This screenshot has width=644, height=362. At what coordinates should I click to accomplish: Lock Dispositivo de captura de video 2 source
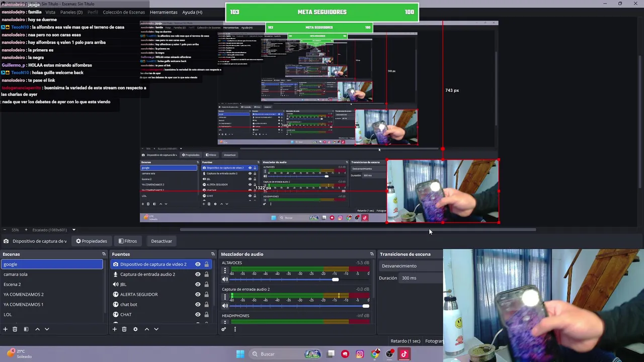[206, 264]
